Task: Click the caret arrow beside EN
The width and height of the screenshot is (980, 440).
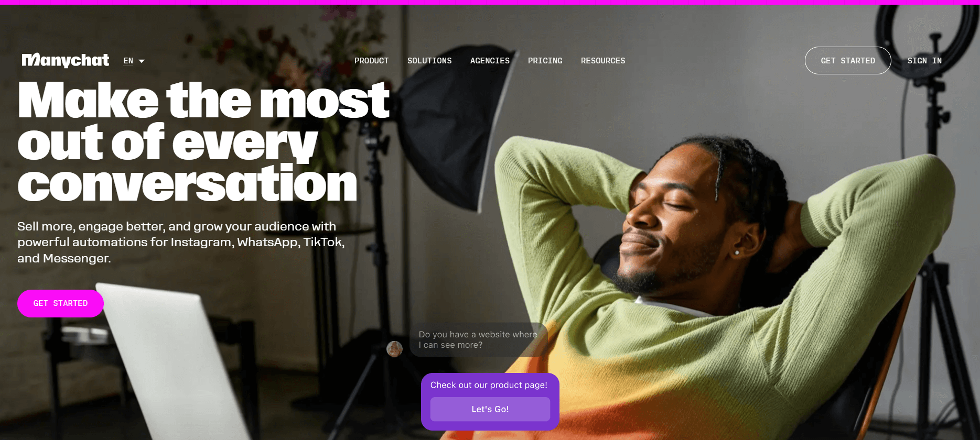Action: click(x=142, y=61)
